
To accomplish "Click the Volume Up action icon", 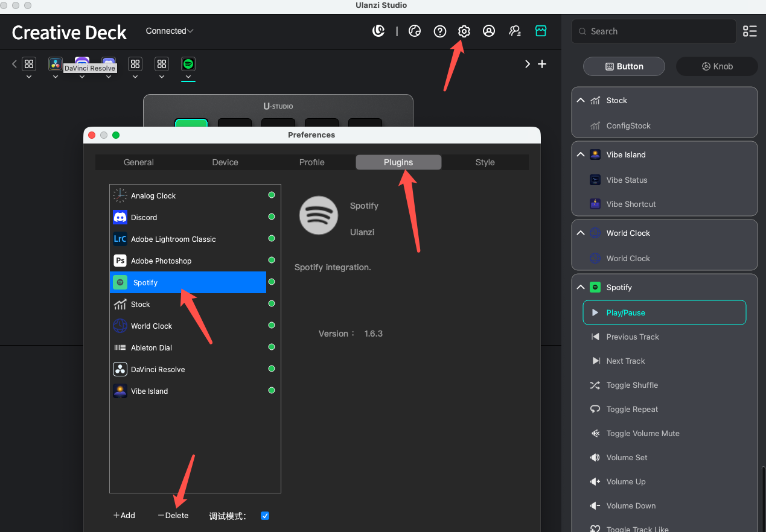I will click(x=595, y=481).
